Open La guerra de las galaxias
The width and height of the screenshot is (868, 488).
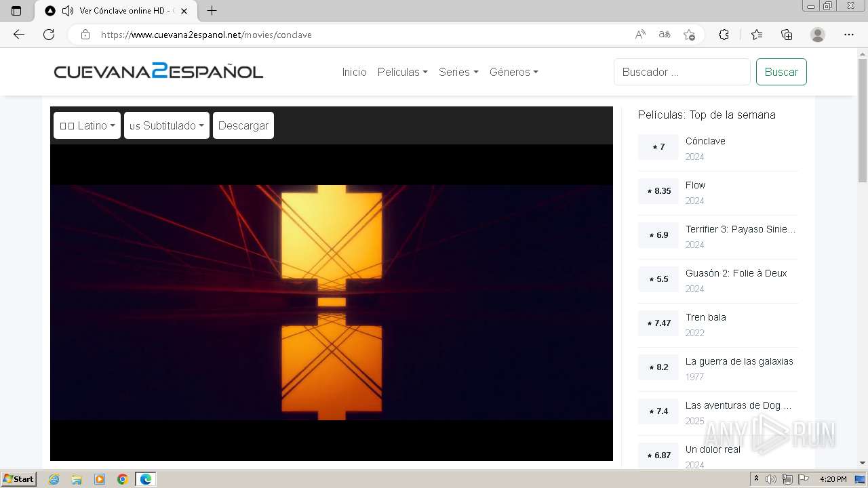[x=739, y=361]
